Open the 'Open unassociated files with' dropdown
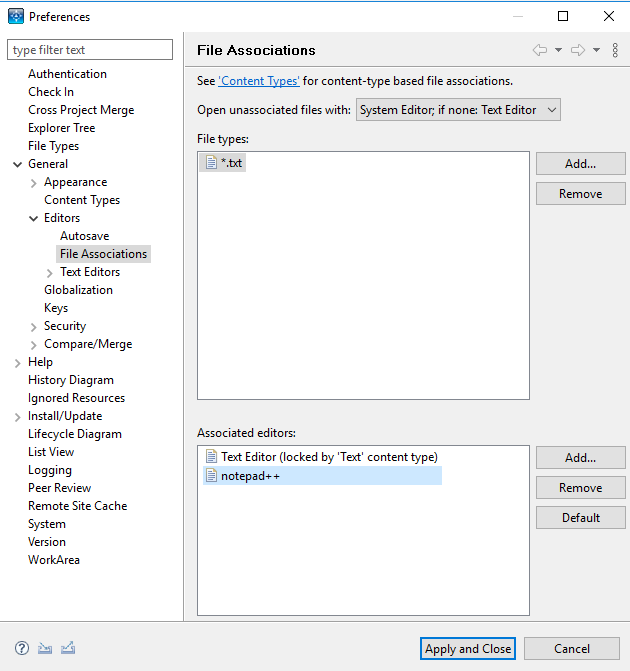 coord(458,110)
